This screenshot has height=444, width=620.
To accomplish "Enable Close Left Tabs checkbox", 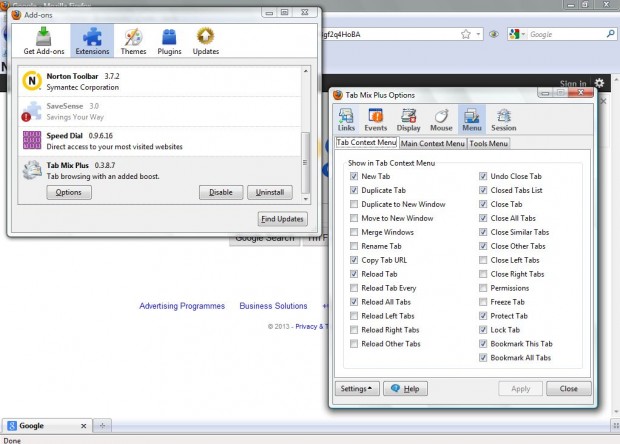I will pyautogui.click(x=483, y=260).
